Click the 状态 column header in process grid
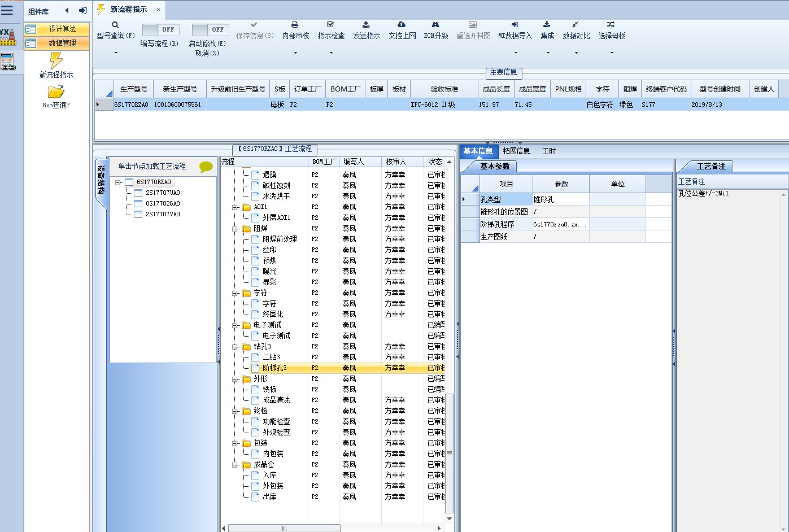Image resolution: width=789 pixels, height=532 pixels. point(435,162)
